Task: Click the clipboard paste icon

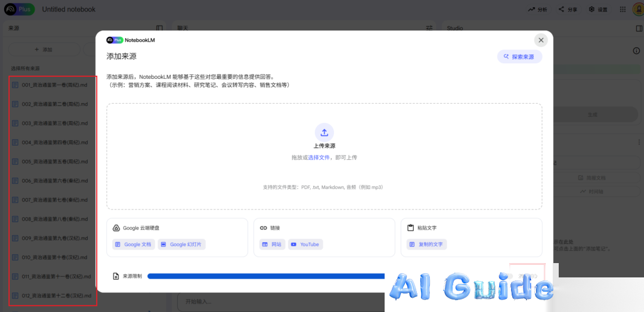Action: coord(410,228)
